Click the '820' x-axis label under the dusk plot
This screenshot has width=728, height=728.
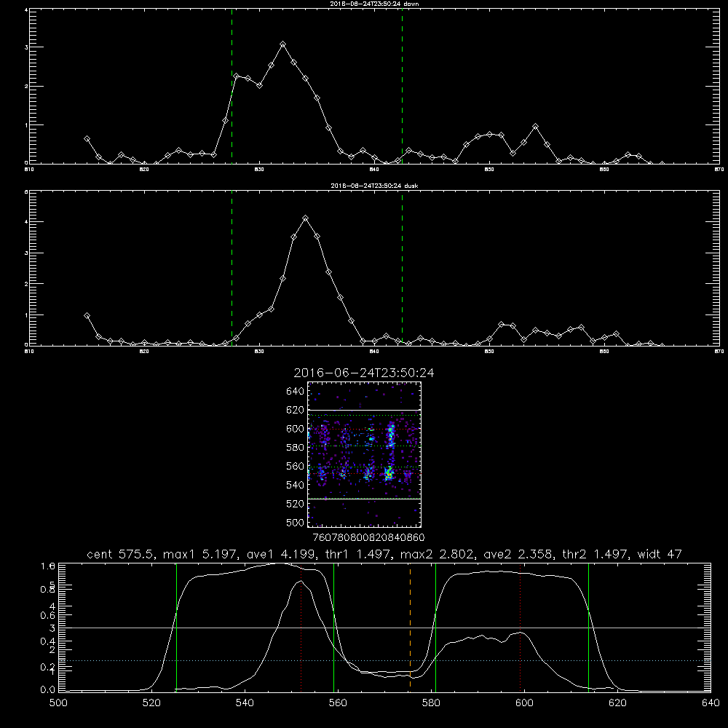coord(144,352)
